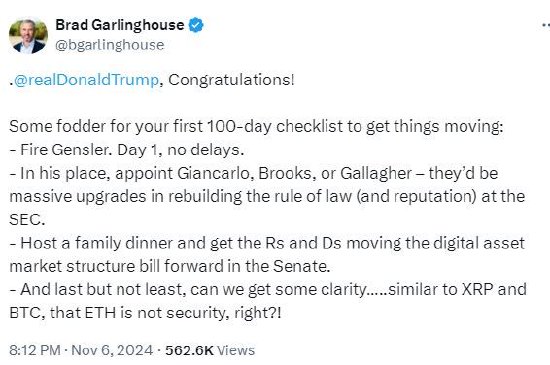
Task: Click the 'appoint Giancarlo, Brooks, or Gallagher' line
Action: coord(254,173)
